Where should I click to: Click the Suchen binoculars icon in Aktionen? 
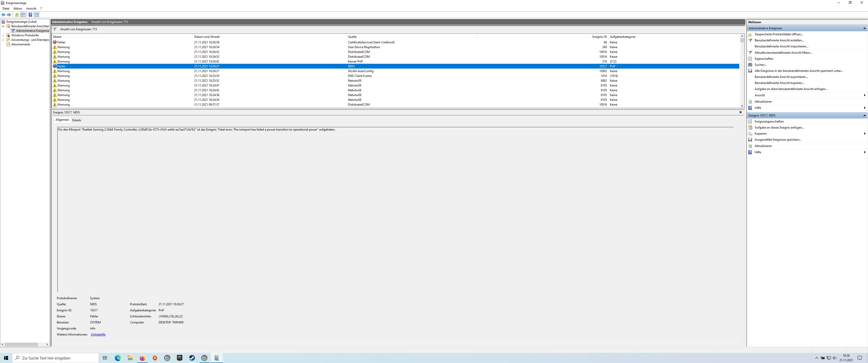pyautogui.click(x=750, y=65)
